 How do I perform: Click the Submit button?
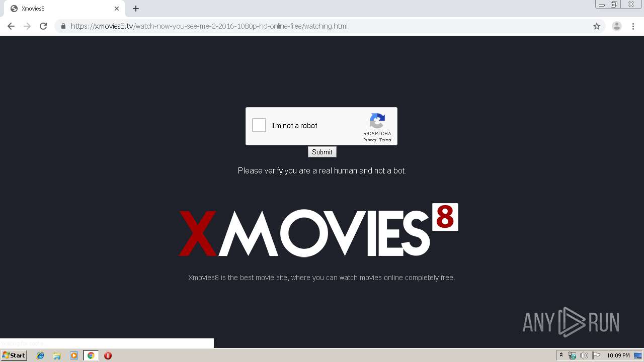[322, 152]
